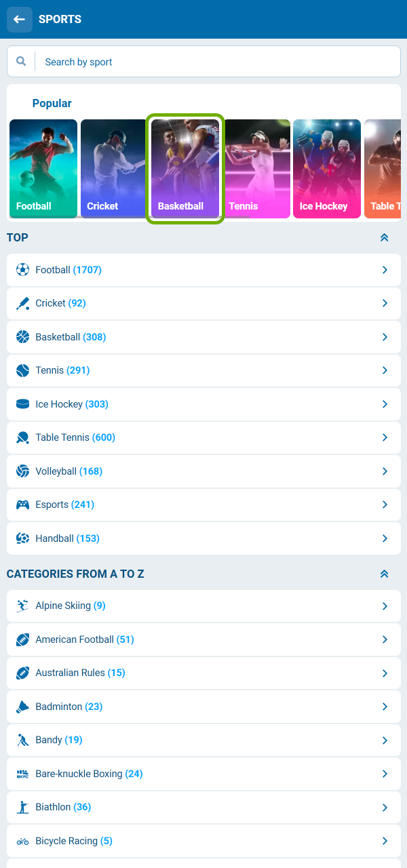The width and height of the screenshot is (407, 868).
Task: Click the Tennis ball icon
Action: pyautogui.click(x=22, y=370)
